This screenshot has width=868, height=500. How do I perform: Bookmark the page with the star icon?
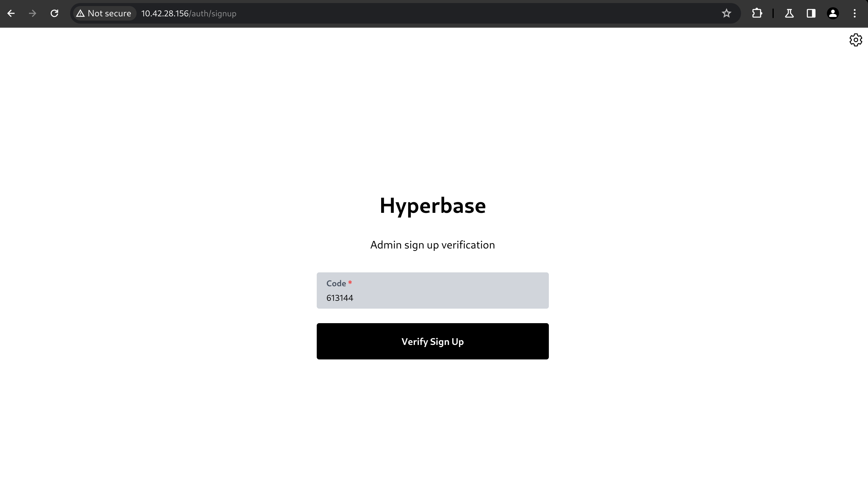tap(726, 13)
